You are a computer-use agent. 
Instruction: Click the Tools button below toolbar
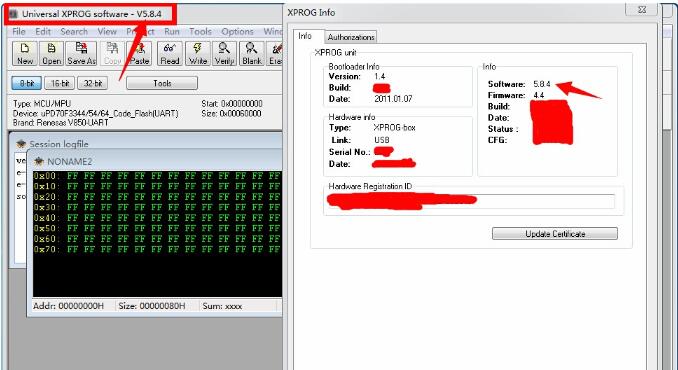[x=162, y=83]
